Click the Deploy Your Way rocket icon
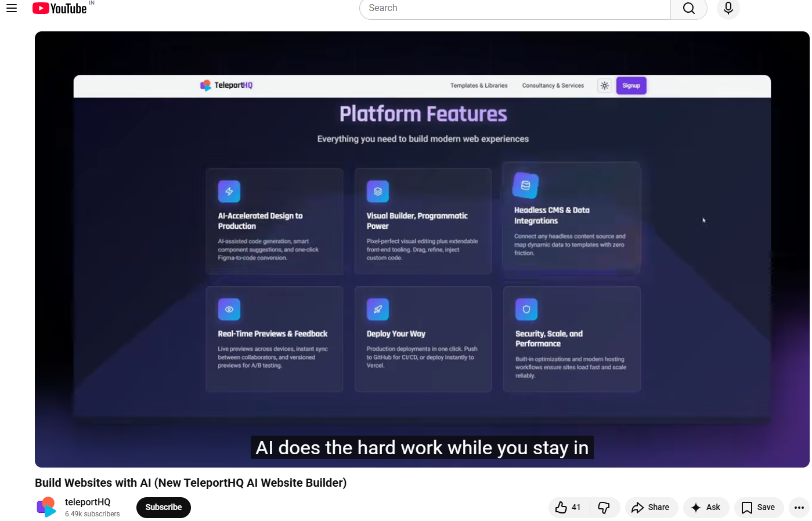Screen dimensions: 812x521 coord(378,310)
